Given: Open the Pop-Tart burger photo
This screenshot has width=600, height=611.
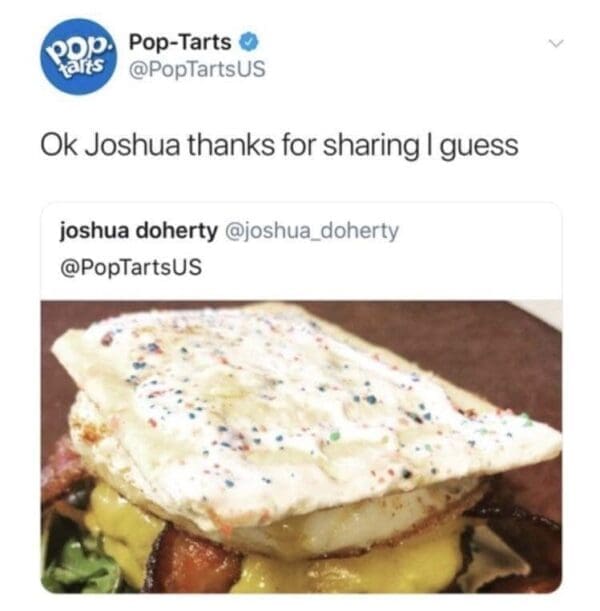Looking at the screenshot, I should (x=301, y=447).
